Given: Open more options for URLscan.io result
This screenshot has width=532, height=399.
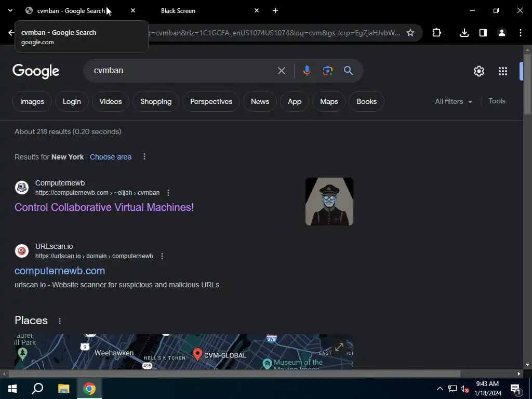Looking at the screenshot, I should pos(162,256).
